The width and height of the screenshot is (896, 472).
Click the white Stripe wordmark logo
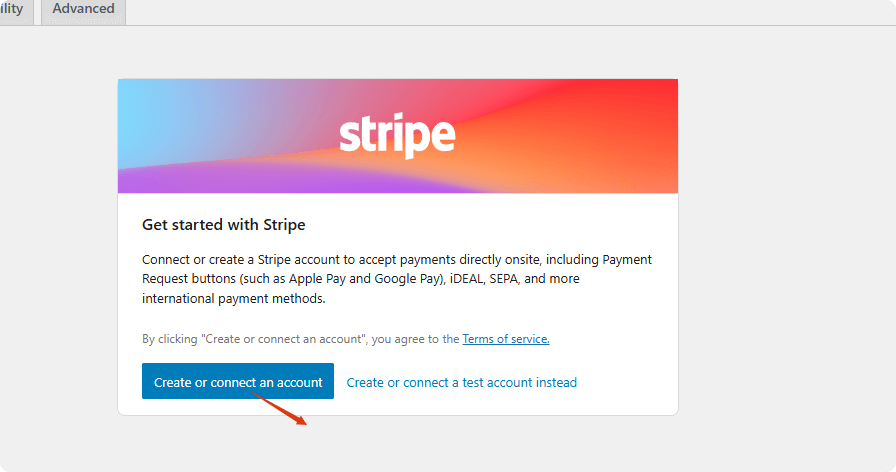[397, 136]
